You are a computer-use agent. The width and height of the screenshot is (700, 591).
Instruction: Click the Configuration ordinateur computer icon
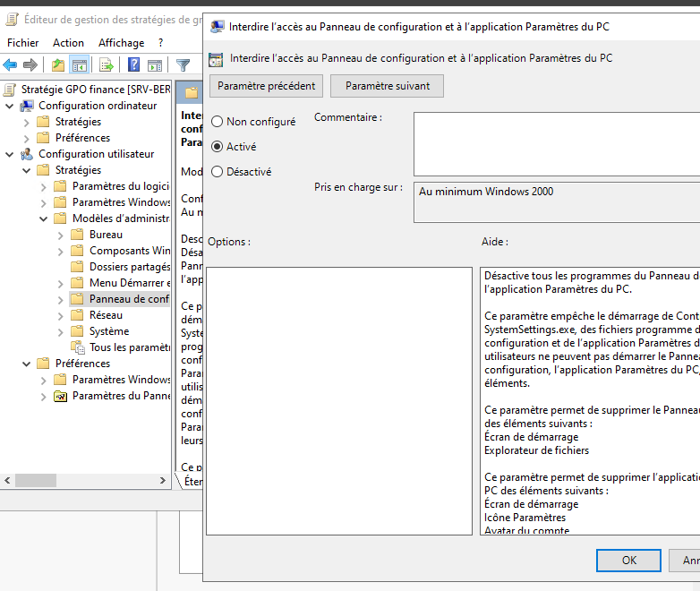[x=27, y=106]
